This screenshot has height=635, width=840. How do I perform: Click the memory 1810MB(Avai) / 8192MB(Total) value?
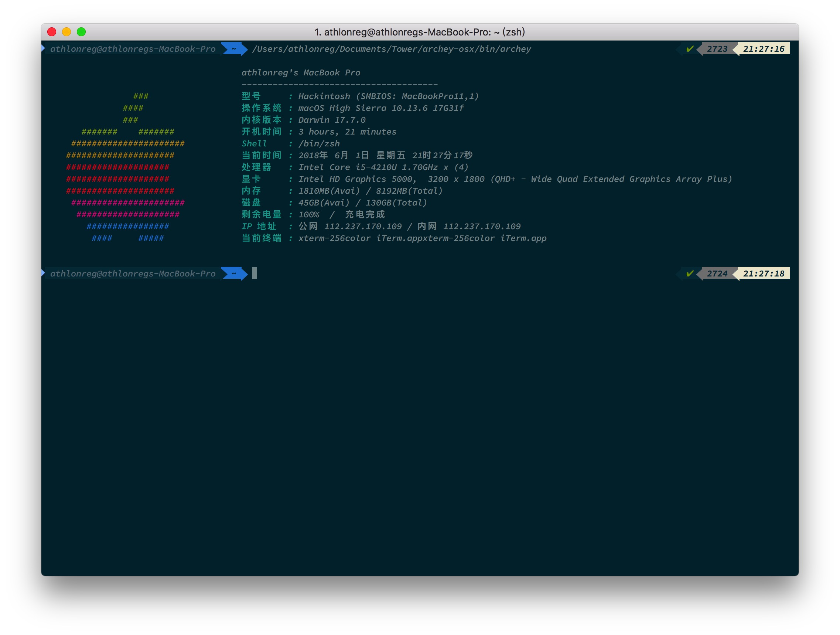point(370,191)
